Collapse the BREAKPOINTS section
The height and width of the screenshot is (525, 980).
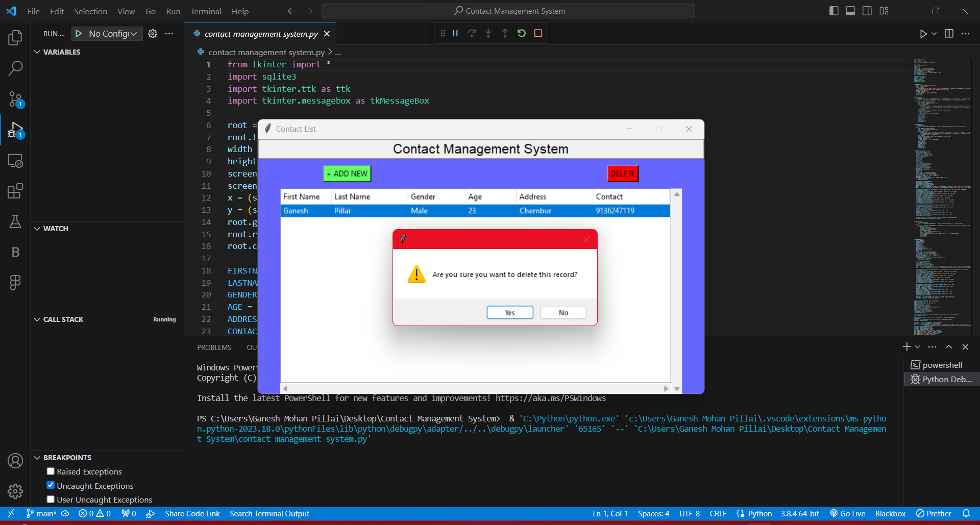click(37, 457)
